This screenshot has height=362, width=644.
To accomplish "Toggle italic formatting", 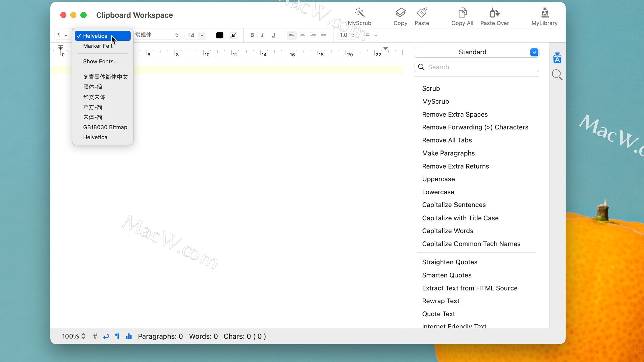I will point(262,35).
